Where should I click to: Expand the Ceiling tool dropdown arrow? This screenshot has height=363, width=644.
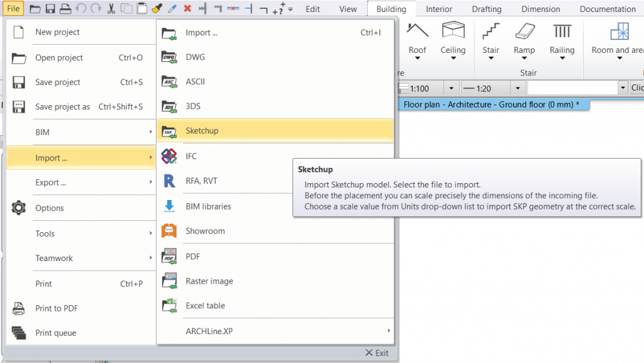(453, 59)
